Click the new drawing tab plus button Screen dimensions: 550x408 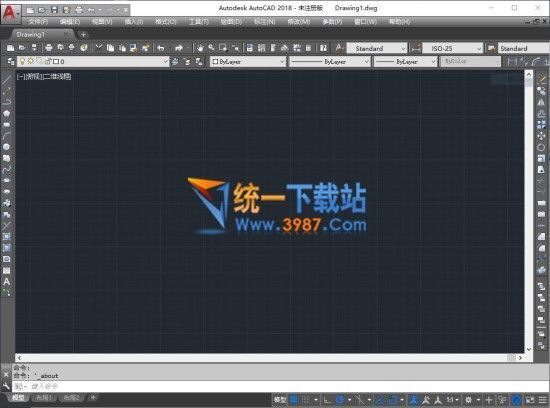[83, 34]
